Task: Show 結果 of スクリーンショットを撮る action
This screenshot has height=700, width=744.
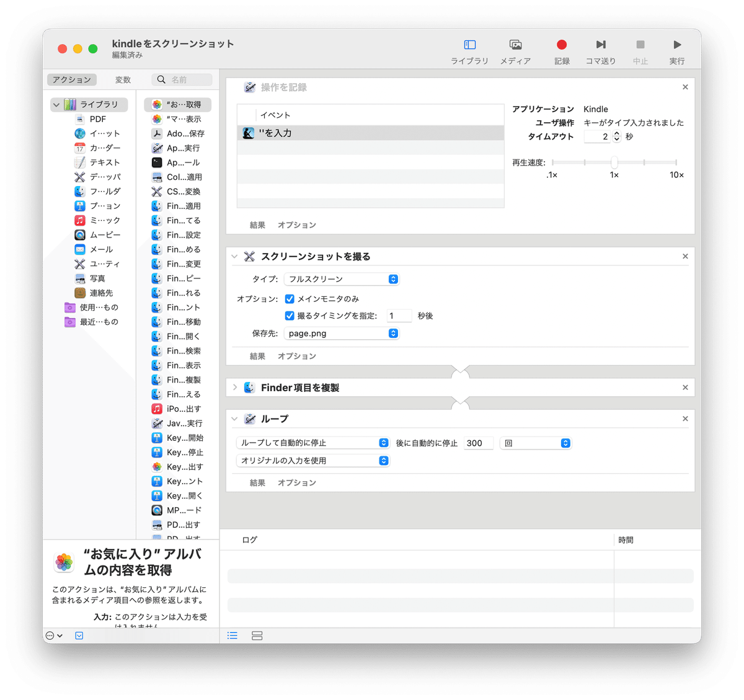Action: (x=257, y=357)
